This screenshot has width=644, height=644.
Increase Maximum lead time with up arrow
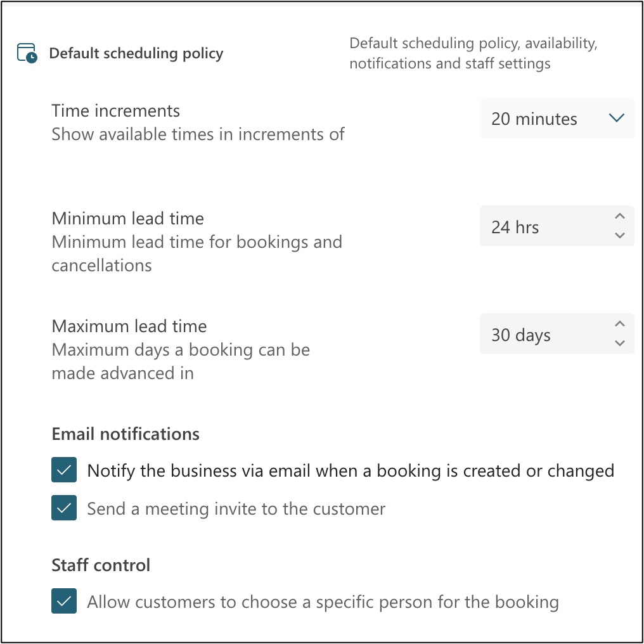620,324
